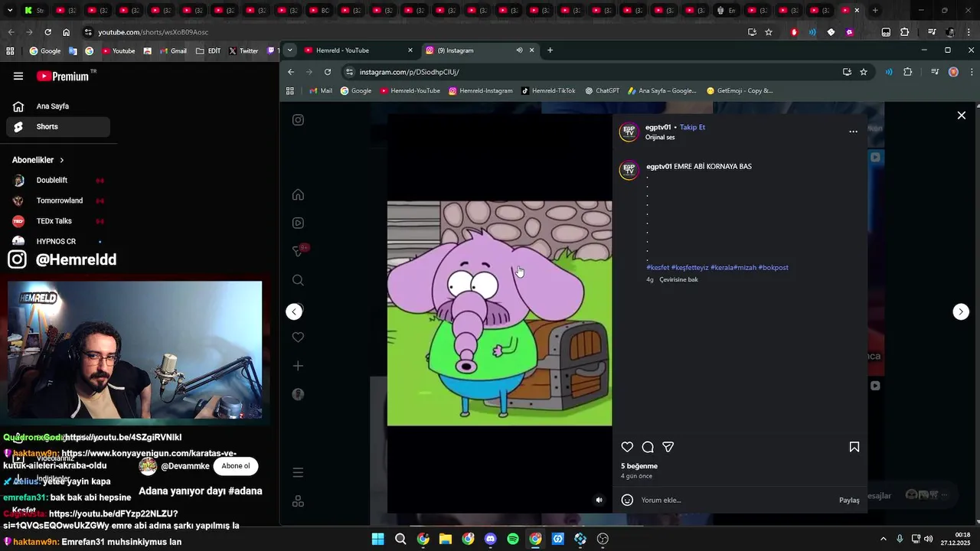The width and height of the screenshot is (980, 551).
Task: Mute the Instagram video sound
Action: pyautogui.click(x=599, y=500)
